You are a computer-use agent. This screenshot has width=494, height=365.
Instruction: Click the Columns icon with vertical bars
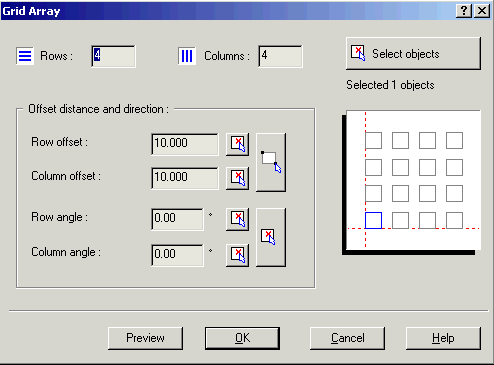pos(187,56)
